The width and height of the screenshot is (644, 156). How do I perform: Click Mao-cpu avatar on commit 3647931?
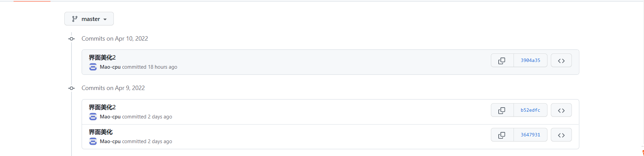[x=93, y=141]
